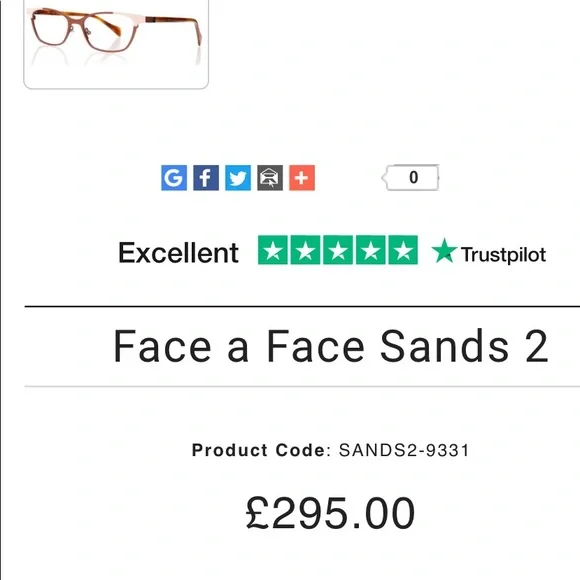Click the Product Code label

click(x=259, y=450)
